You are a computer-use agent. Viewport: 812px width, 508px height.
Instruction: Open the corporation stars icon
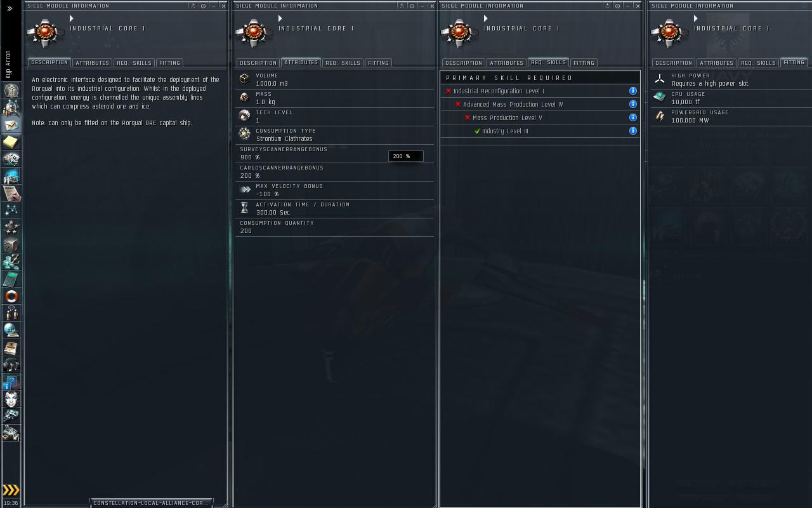[x=11, y=227]
